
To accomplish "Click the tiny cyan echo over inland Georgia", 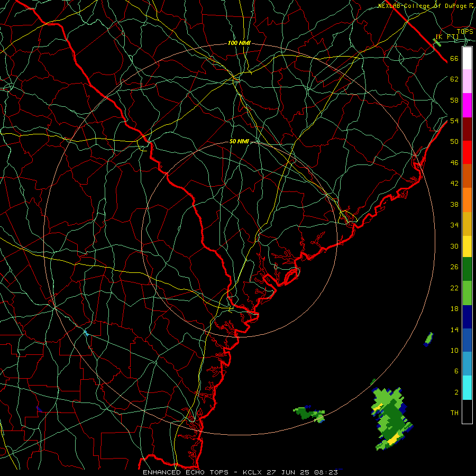I will [86, 333].
